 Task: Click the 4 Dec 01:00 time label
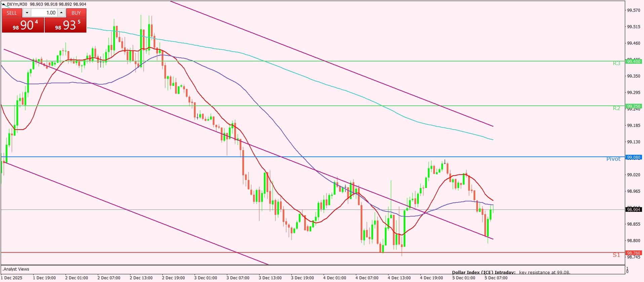(x=334, y=278)
